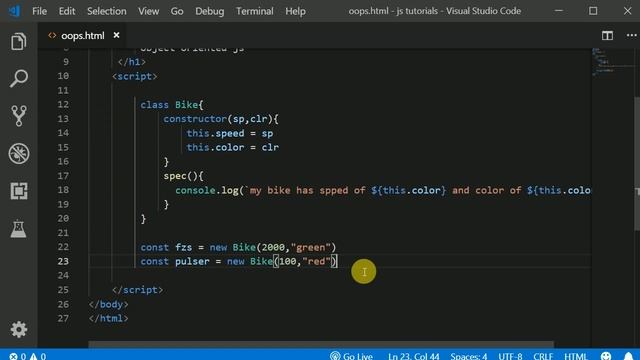Click 'spec' method name on line 17
Image resolution: width=640 pixels, height=360 pixels.
coord(175,176)
